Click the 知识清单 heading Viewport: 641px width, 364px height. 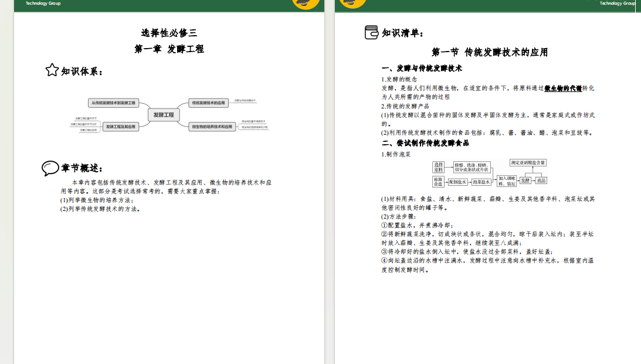pos(403,33)
